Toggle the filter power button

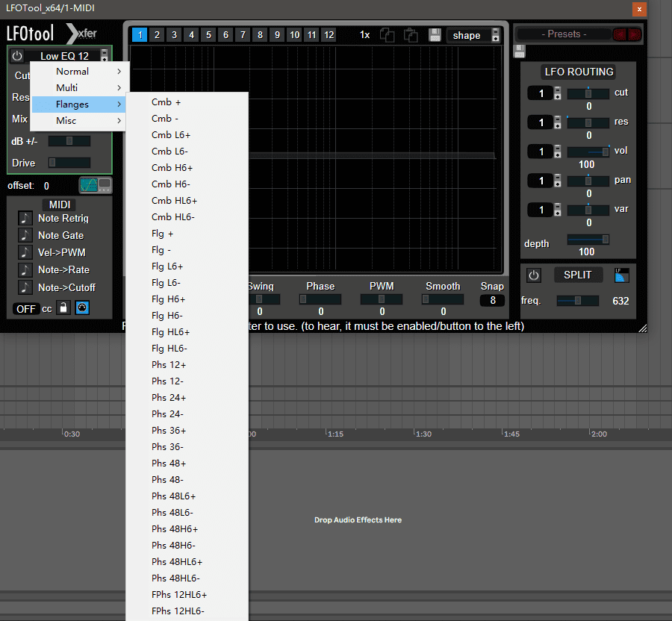(17, 56)
